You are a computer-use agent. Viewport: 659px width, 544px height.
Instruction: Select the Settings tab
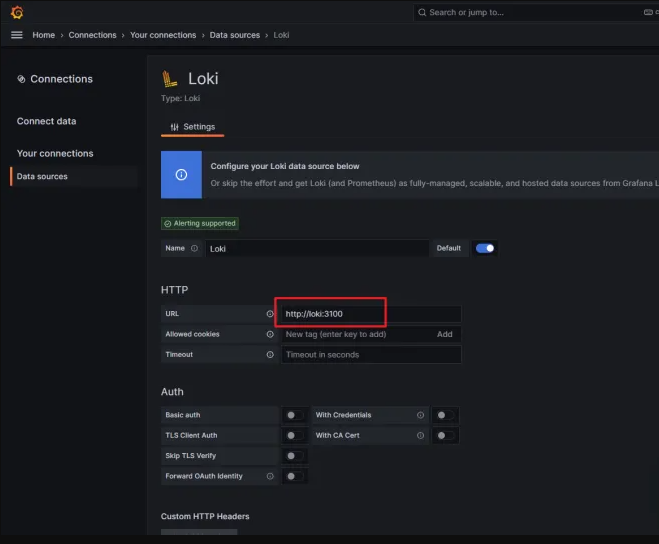pyautogui.click(x=192, y=127)
